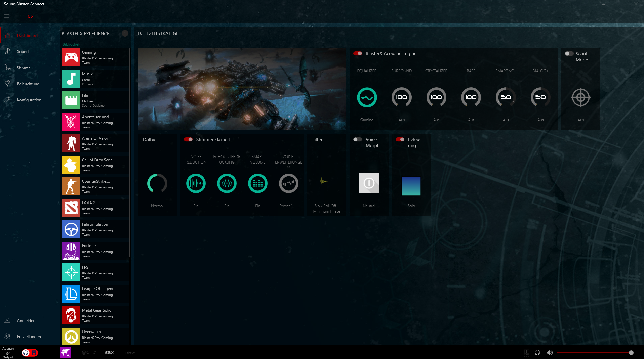Click the Noise Reduction icon
This screenshot has height=359, width=644.
[x=196, y=183]
